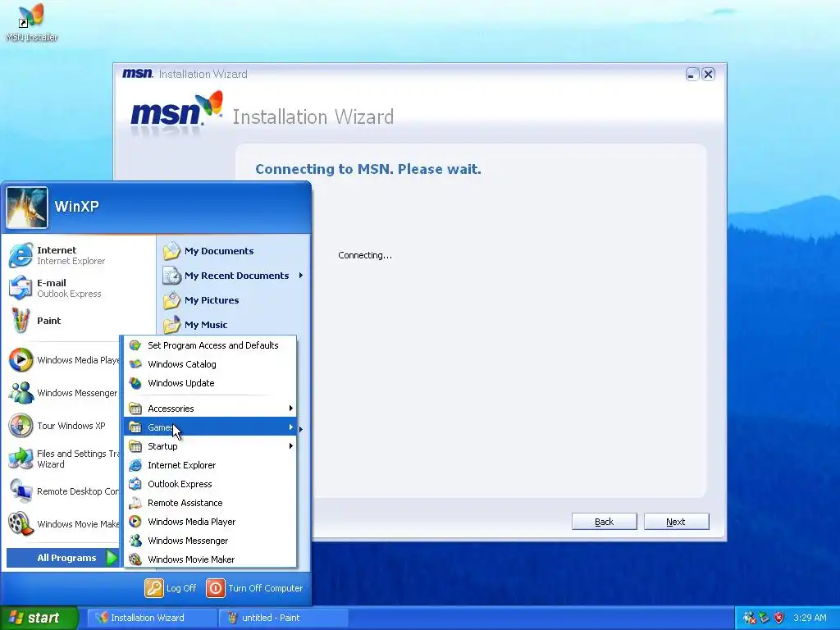Click the Windows Update icon
The height and width of the screenshot is (630, 840).
[x=135, y=383]
